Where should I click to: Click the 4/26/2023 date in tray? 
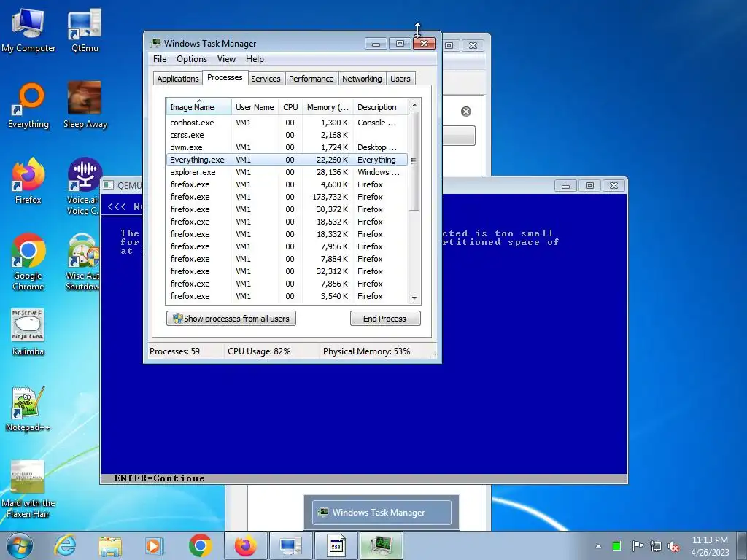710,553
